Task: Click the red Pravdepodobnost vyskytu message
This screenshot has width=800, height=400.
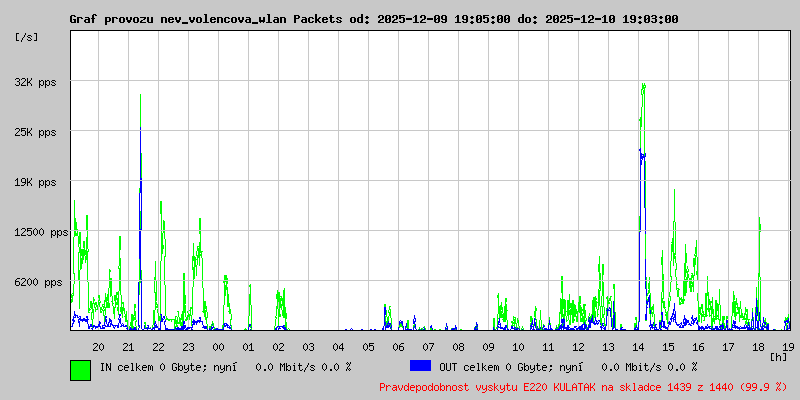Action: point(583,387)
